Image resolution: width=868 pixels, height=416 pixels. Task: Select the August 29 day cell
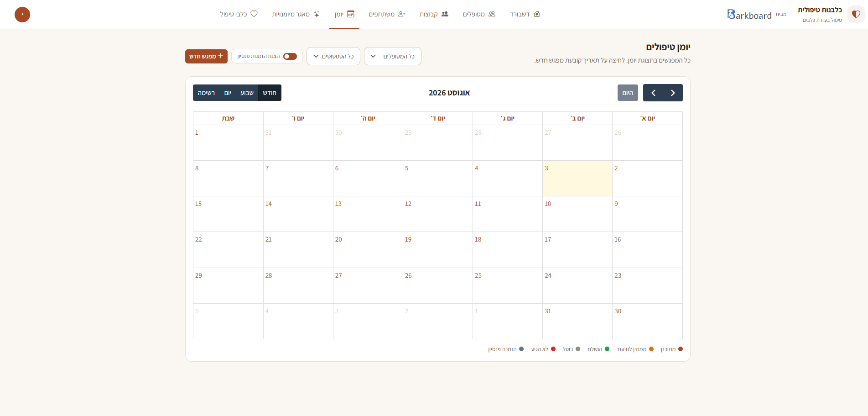(228, 285)
